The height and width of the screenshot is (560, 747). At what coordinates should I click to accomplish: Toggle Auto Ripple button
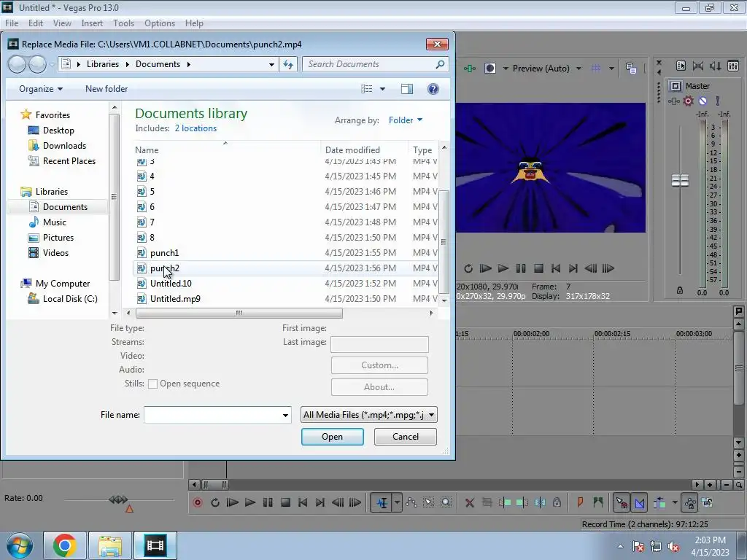pos(660,502)
